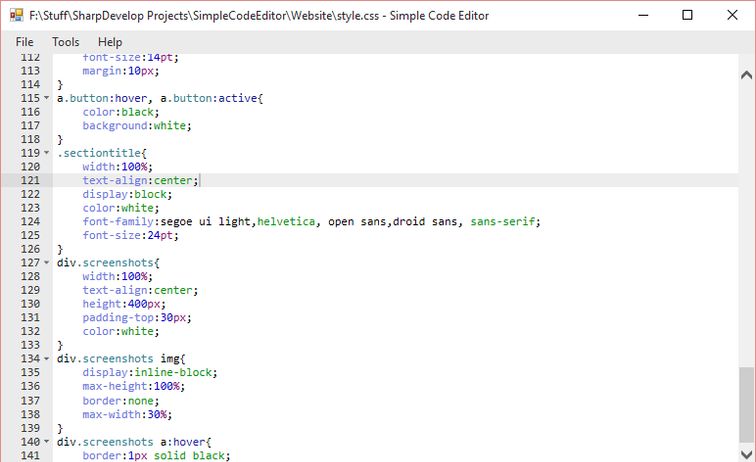Click the empty scrollbar track above the thumb
This screenshot has width=756, height=462.
pyautogui.click(x=746, y=220)
